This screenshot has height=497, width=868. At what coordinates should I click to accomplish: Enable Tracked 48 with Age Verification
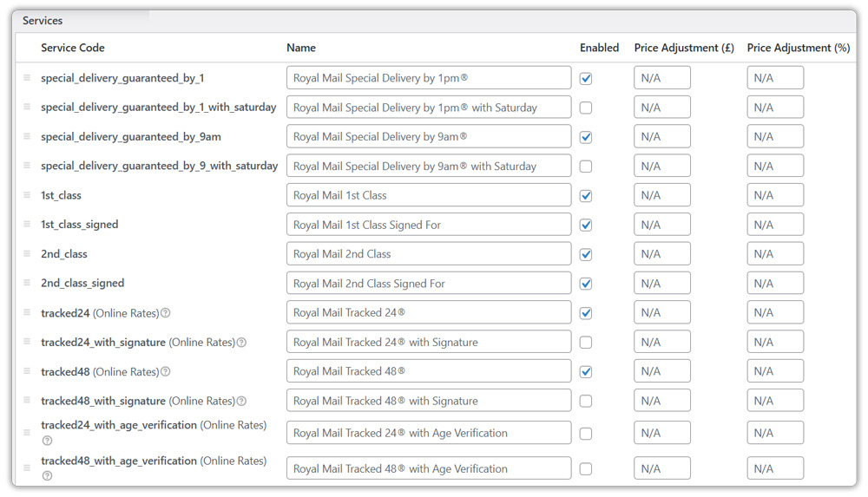(586, 468)
